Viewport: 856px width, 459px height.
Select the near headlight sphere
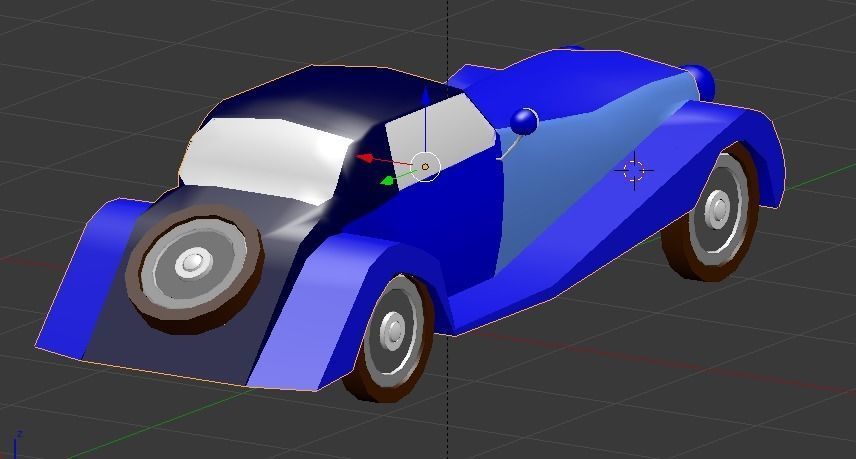[524, 121]
